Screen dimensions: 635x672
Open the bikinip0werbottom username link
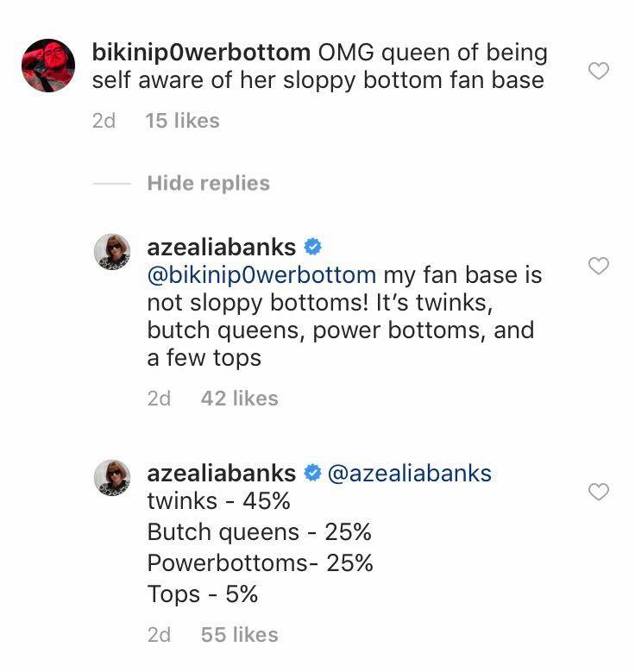200,52
